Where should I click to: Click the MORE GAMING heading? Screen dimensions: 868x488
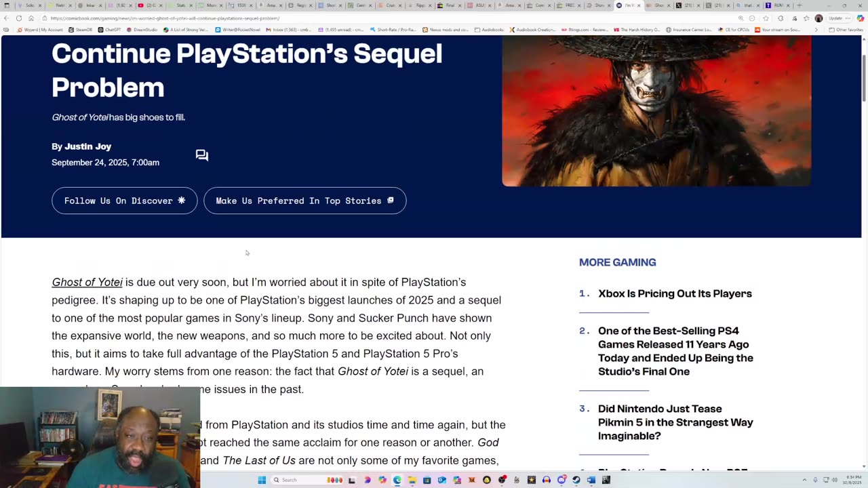617,262
